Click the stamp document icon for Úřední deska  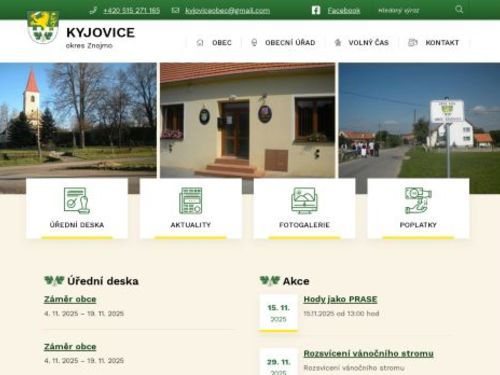(77, 200)
